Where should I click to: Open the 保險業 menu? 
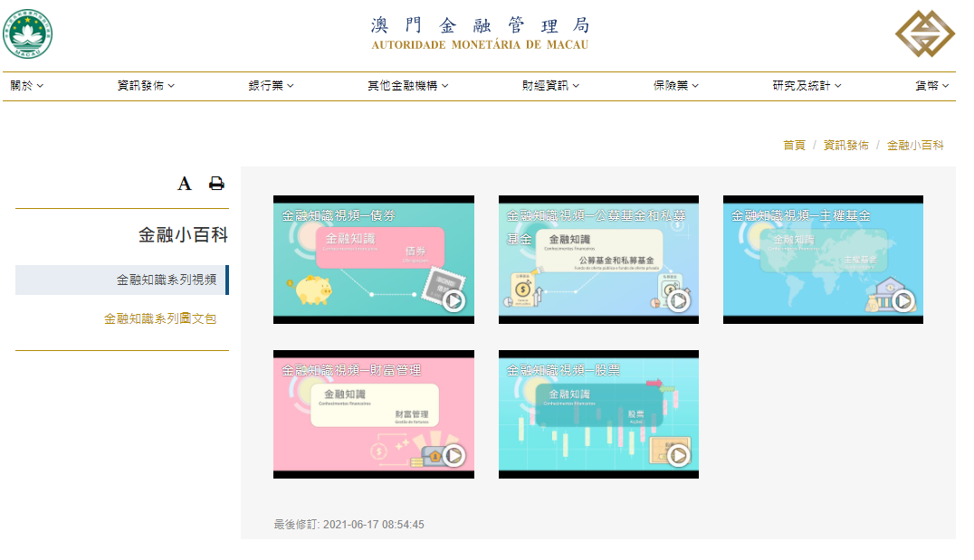676,86
